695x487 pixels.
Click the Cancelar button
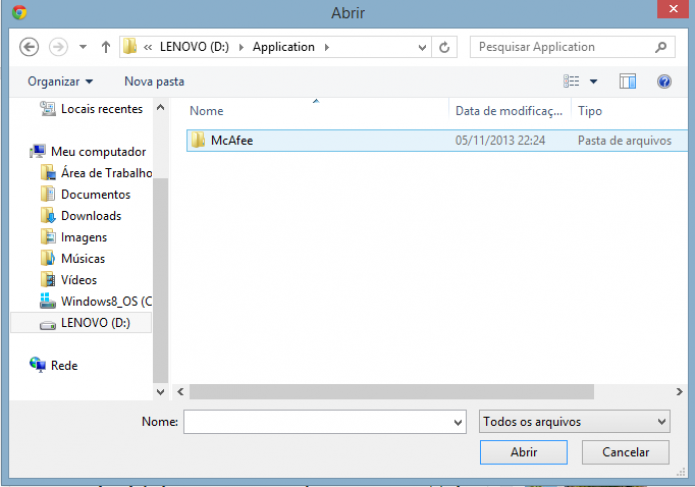[x=625, y=452]
